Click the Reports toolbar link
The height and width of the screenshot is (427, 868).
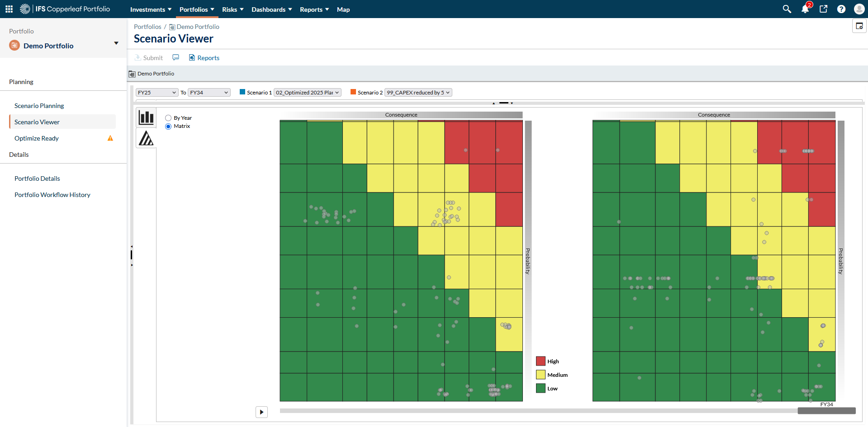click(x=204, y=58)
